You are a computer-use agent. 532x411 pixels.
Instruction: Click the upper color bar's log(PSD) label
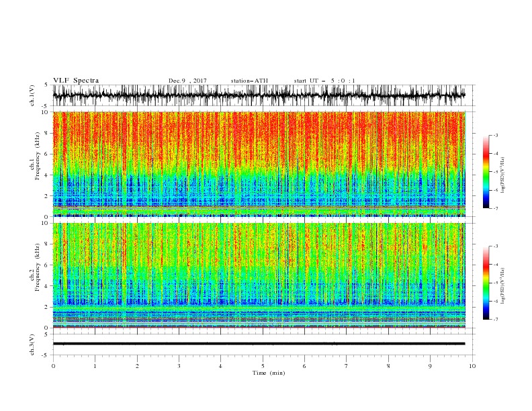(x=503, y=175)
